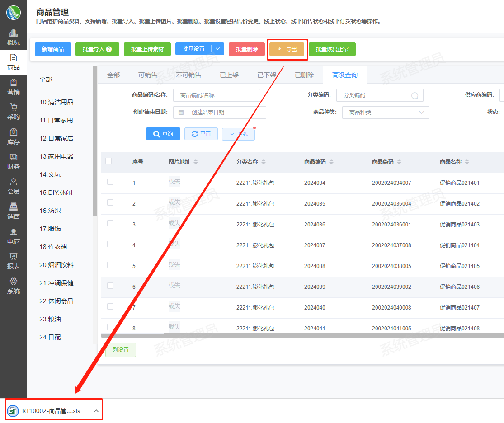Click the 分类编码 search magnifier icon
The height and width of the screenshot is (423, 504).
tap(415, 96)
